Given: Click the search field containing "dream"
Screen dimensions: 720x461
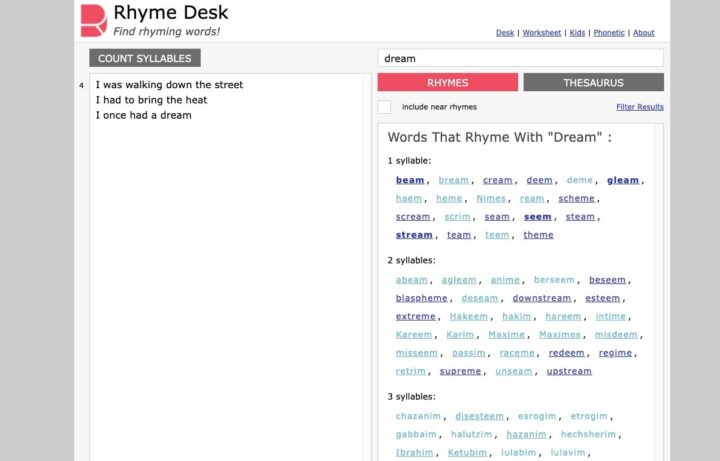Looking at the screenshot, I should click(520, 58).
